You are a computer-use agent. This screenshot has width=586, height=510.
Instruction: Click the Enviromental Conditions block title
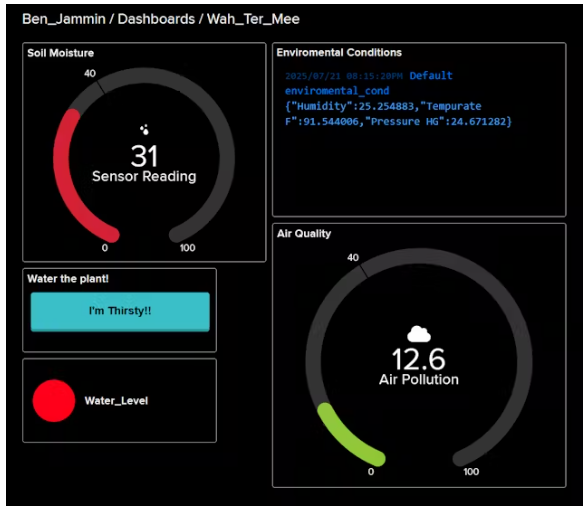(x=339, y=53)
